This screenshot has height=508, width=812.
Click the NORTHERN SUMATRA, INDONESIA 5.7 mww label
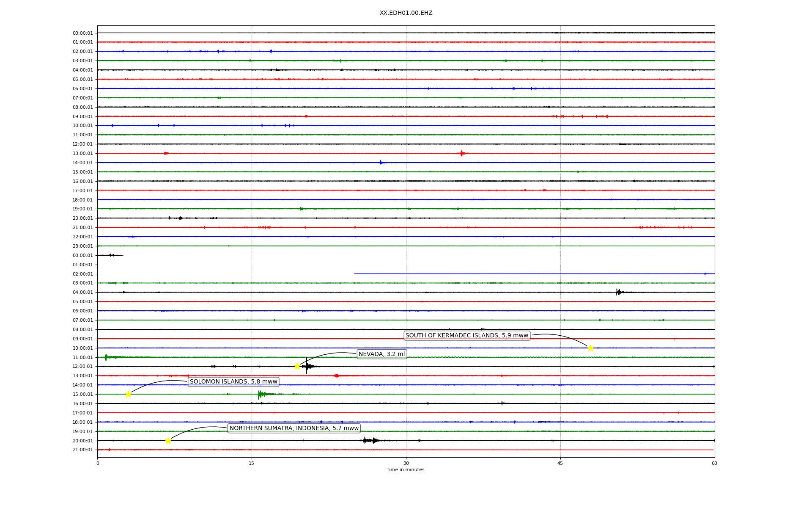(294, 428)
